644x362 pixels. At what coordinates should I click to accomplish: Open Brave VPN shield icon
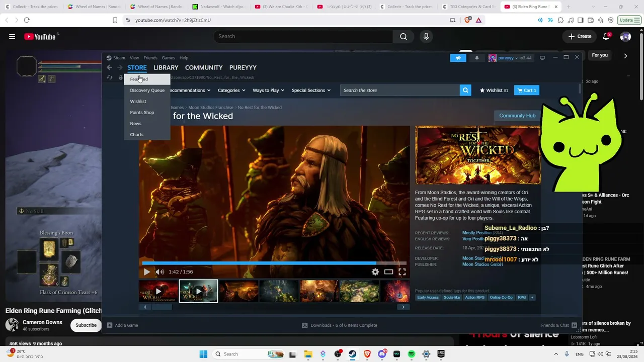611,20
